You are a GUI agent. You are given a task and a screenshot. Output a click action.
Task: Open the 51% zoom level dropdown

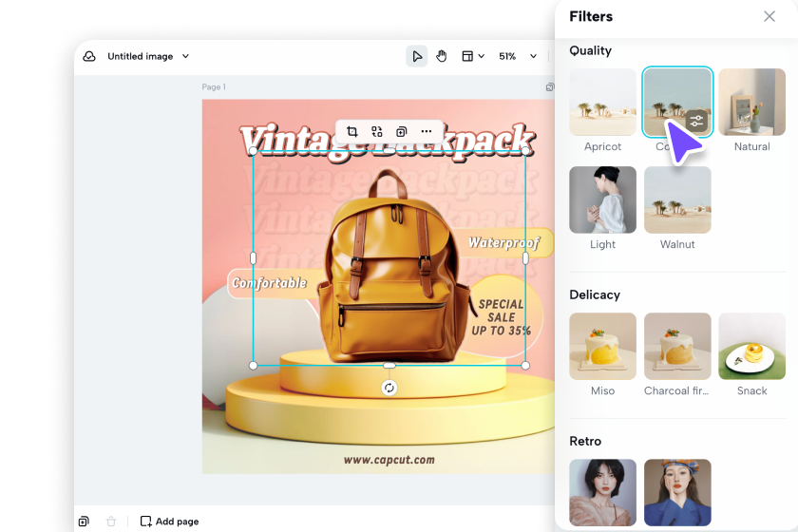533,56
